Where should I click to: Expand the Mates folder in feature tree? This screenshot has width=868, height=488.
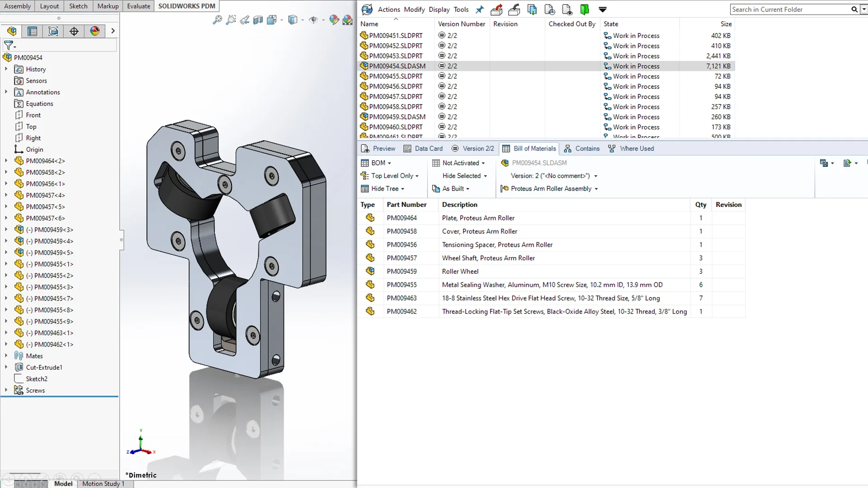point(6,356)
